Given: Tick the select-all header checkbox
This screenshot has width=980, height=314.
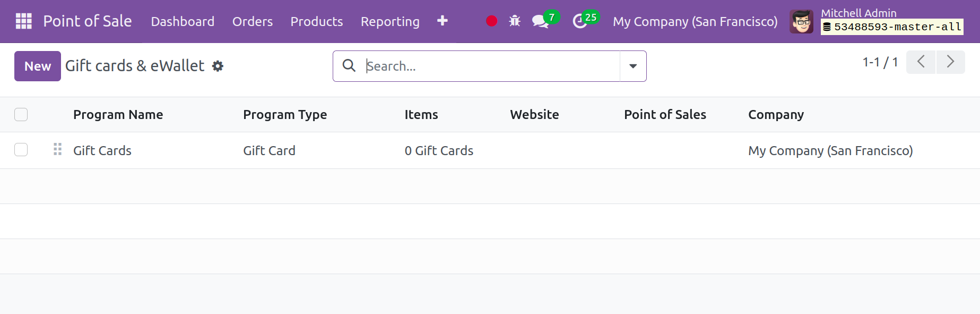Looking at the screenshot, I should tap(21, 115).
